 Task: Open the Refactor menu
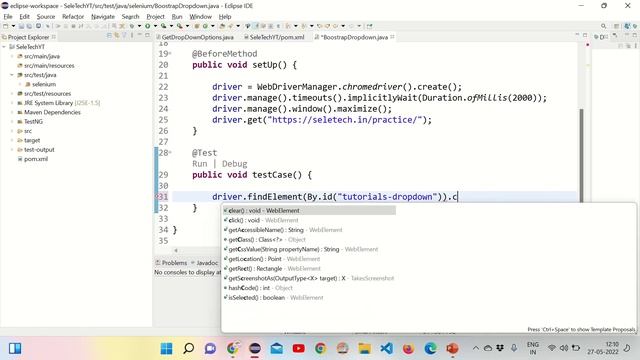click(73, 17)
